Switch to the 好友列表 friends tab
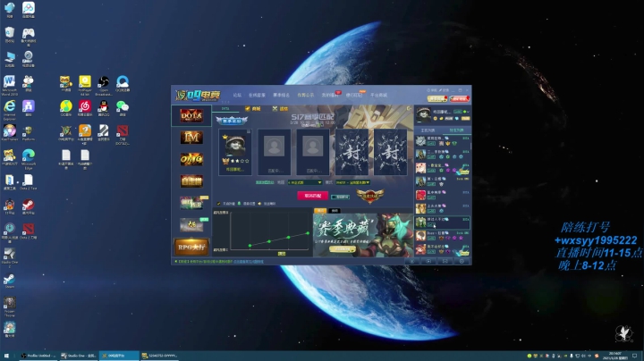The width and height of the screenshot is (644, 361). (456, 130)
